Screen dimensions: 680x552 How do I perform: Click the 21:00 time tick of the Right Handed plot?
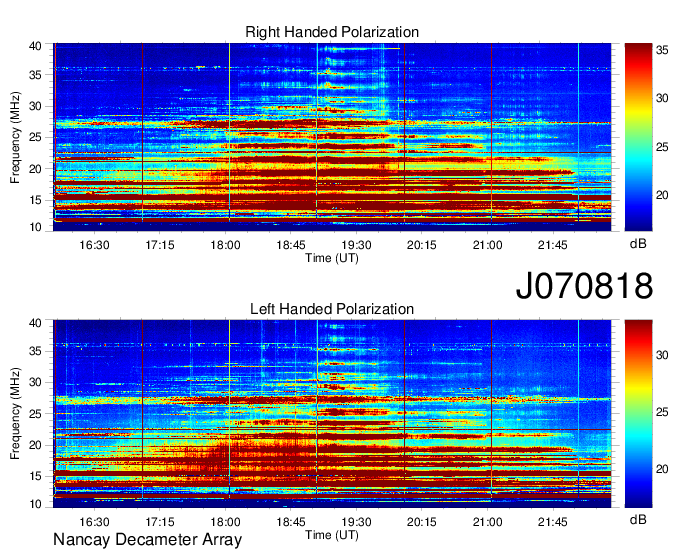pyautogui.click(x=487, y=245)
